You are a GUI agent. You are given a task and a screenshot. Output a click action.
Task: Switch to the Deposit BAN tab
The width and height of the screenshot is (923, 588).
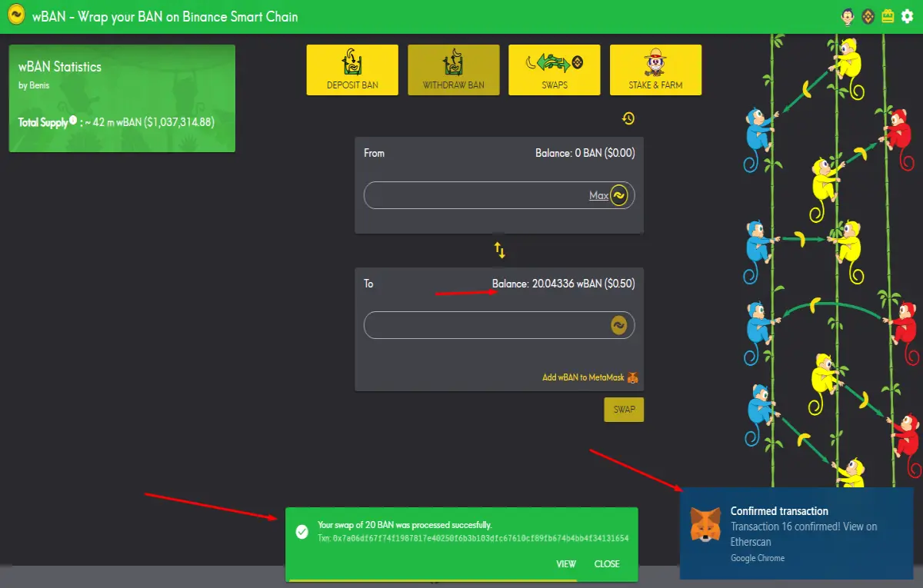(x=352, y=70)
